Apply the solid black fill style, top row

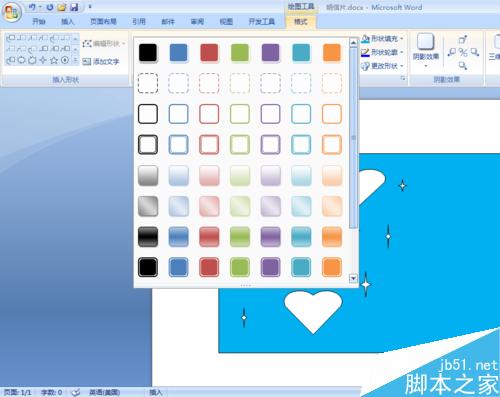[148, 53]
